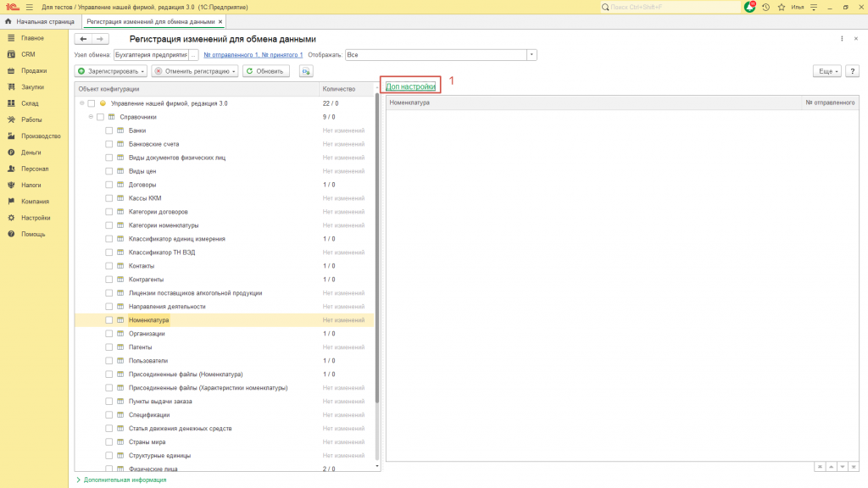Open the service menu lines icon near user name
868x488 pixels.
pyautogui.click(x=814, y=7)
